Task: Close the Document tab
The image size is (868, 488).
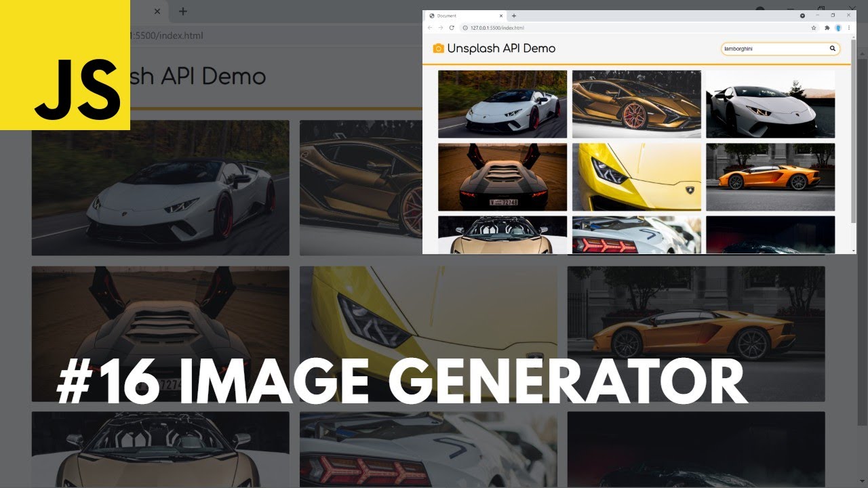Action: pos(502,16)
